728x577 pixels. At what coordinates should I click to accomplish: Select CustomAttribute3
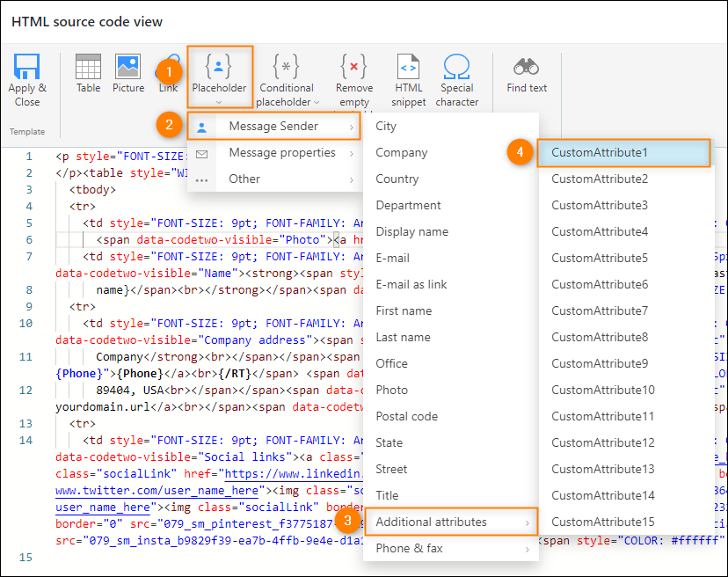point(626,205)
